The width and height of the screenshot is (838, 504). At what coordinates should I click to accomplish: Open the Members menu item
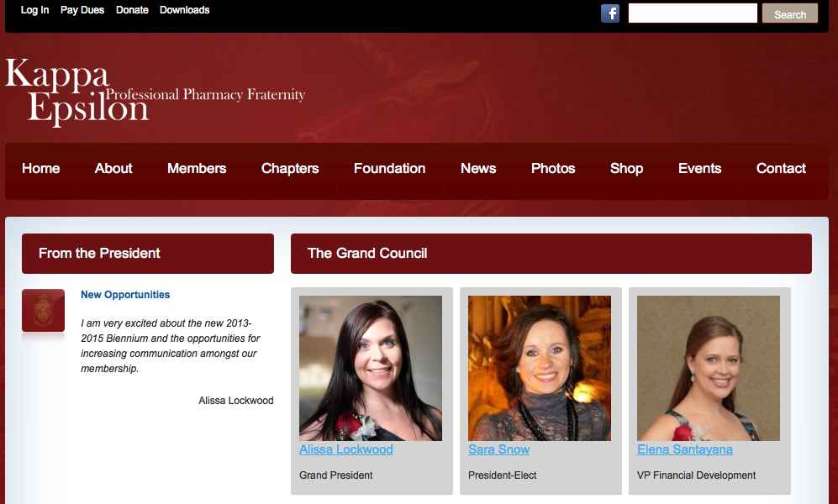click(x=197, y=169)
